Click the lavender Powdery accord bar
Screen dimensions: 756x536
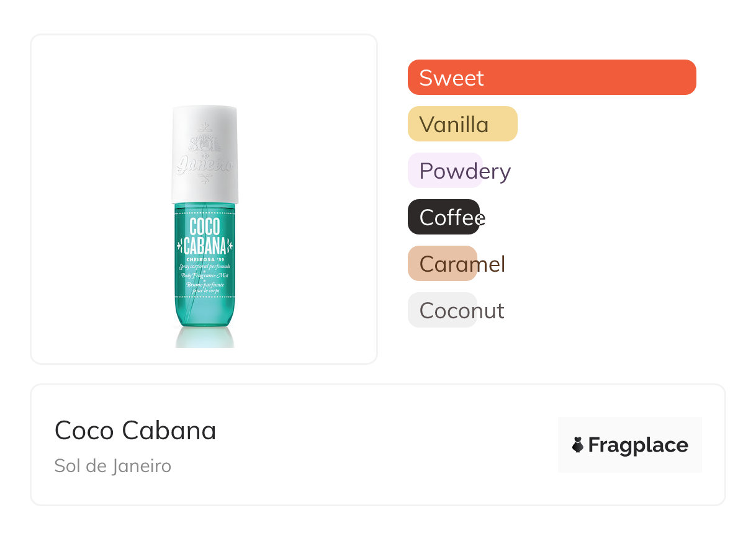click(x=444, y=171)
